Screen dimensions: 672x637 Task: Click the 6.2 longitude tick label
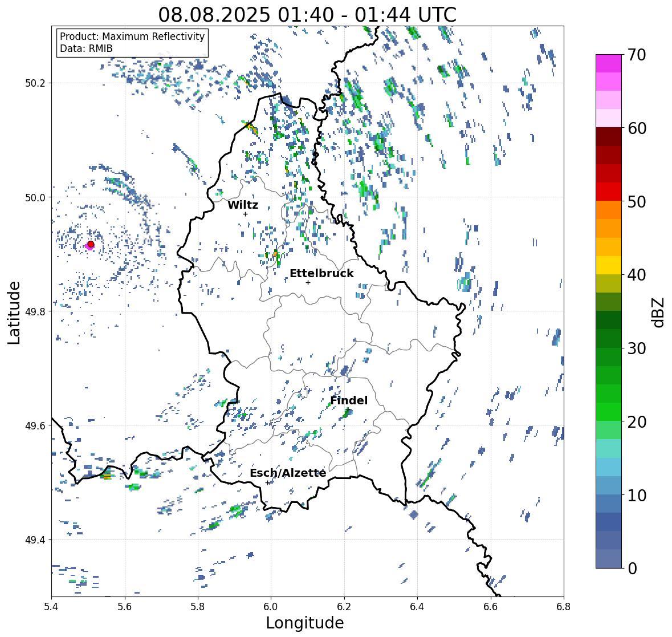[344, 606]
